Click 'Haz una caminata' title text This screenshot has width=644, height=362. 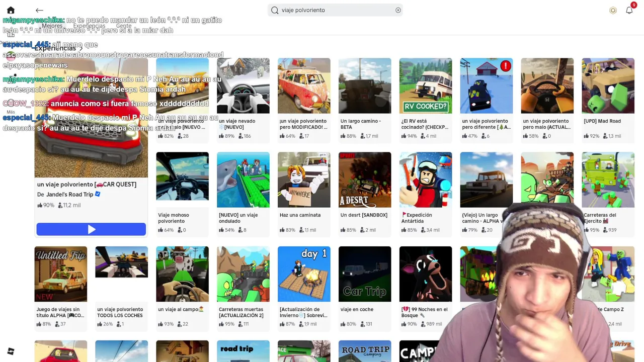300,215
